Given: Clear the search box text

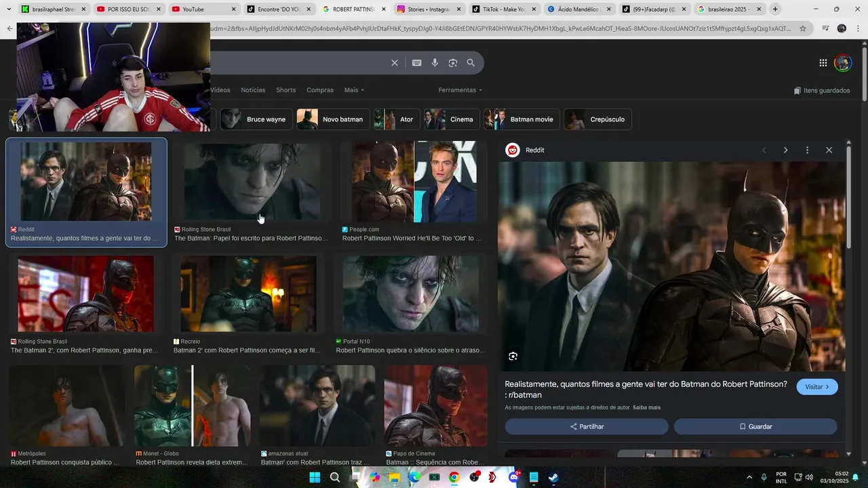Looking at the screenshot, I should pos(395,63).
